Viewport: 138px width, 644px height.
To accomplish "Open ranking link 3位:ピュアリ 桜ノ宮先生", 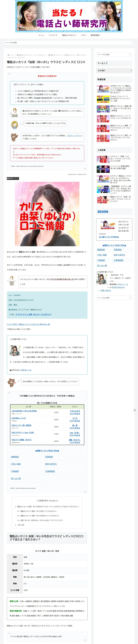I will coord(21,425).
